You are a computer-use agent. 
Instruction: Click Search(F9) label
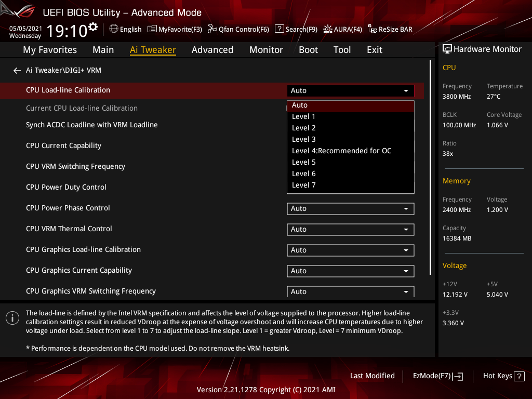(301, 30)
